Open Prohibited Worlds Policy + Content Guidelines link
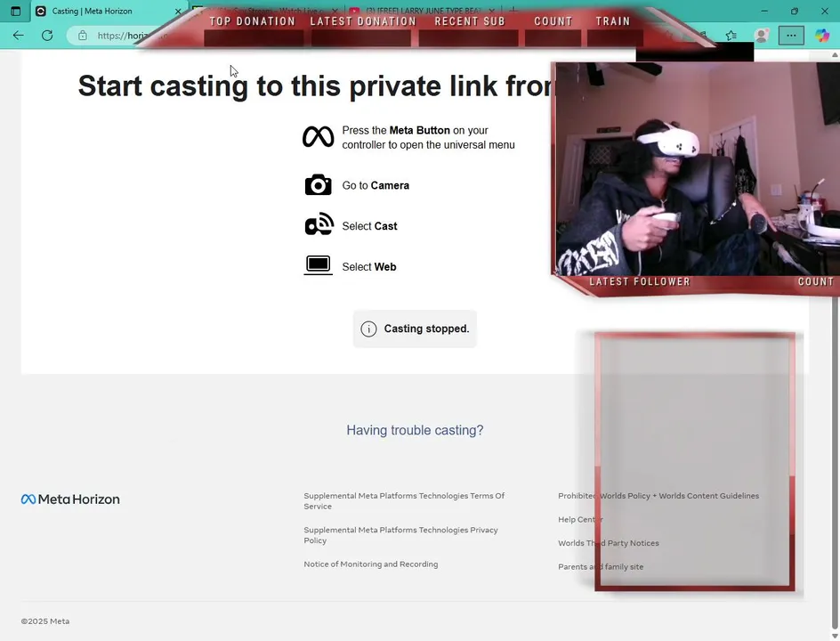The height and width of the screenshot is (641, 840). [x=658, y=496]
